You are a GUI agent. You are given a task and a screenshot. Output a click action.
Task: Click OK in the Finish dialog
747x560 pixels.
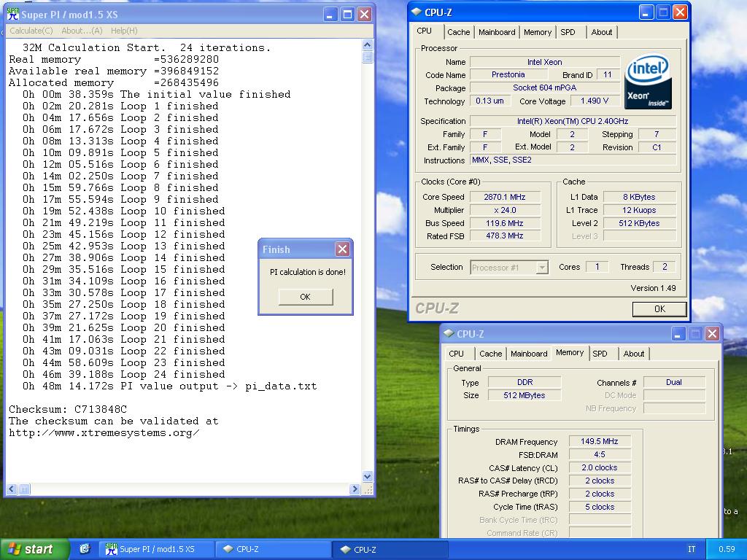pyautogui.click(x=306, y=297)
